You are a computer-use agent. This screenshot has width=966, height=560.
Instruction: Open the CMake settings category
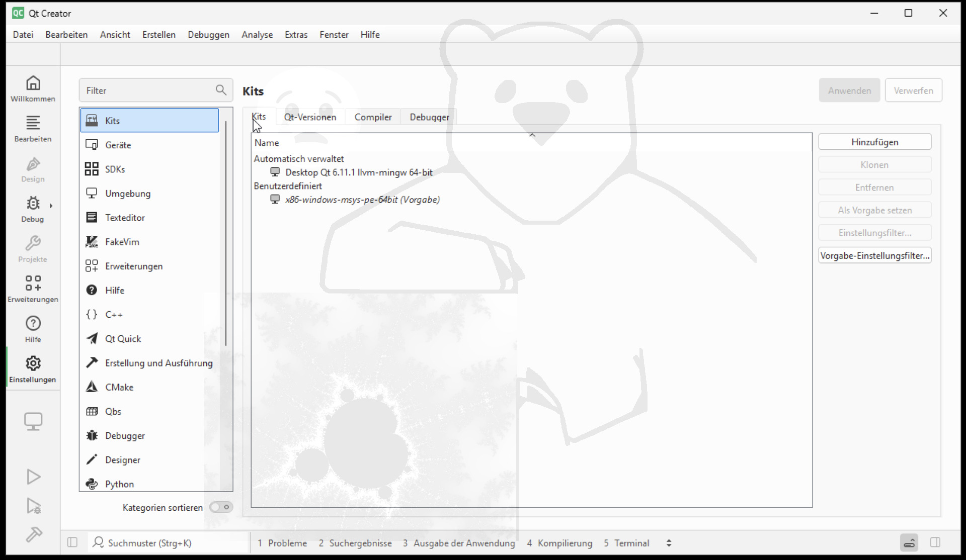[149, 387]
